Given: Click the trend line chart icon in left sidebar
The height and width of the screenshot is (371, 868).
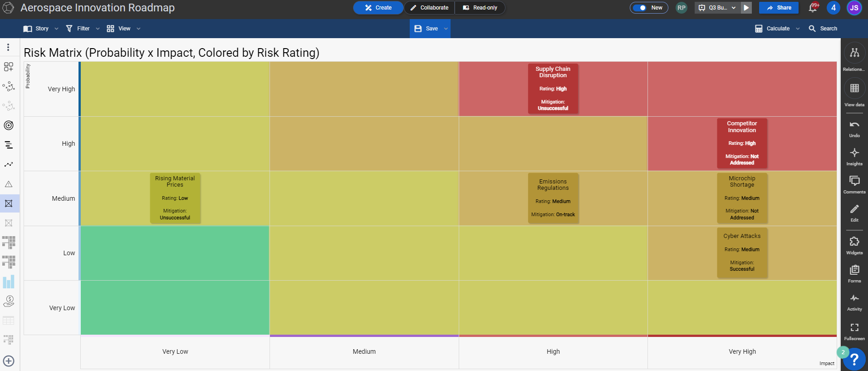Looking at the screenshot, I should [9, 164].
